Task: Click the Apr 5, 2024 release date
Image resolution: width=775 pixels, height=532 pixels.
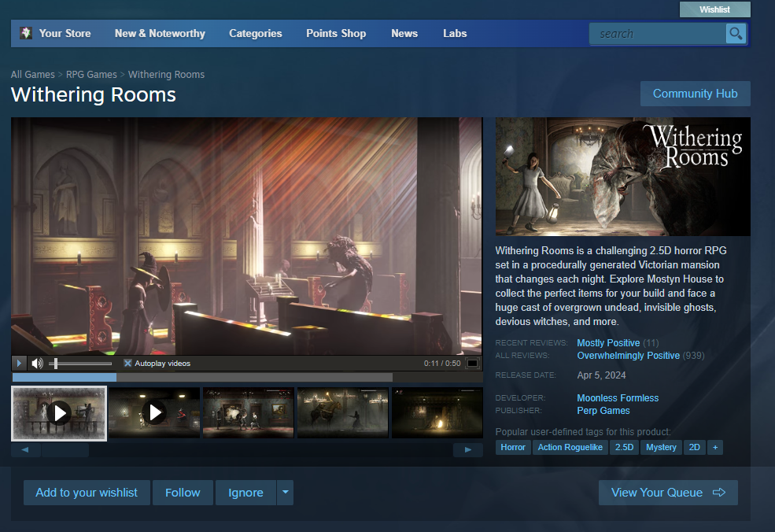Action: tap(601, 375)
